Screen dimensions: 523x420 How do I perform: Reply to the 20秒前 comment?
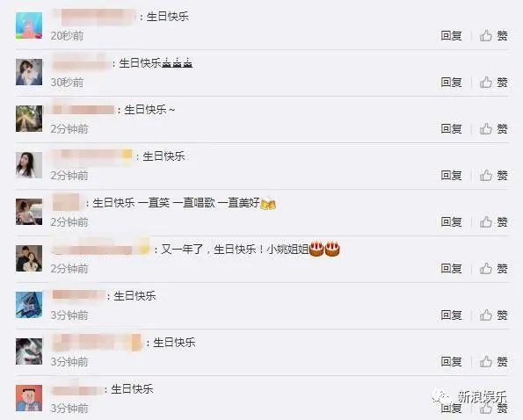(451, 36)
